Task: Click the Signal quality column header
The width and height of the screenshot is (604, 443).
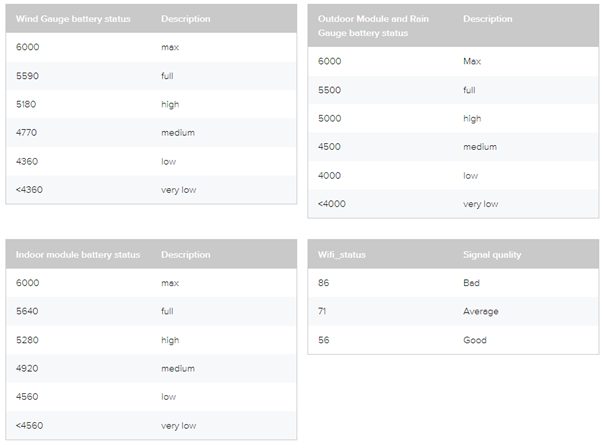Action: coord(492,255)
